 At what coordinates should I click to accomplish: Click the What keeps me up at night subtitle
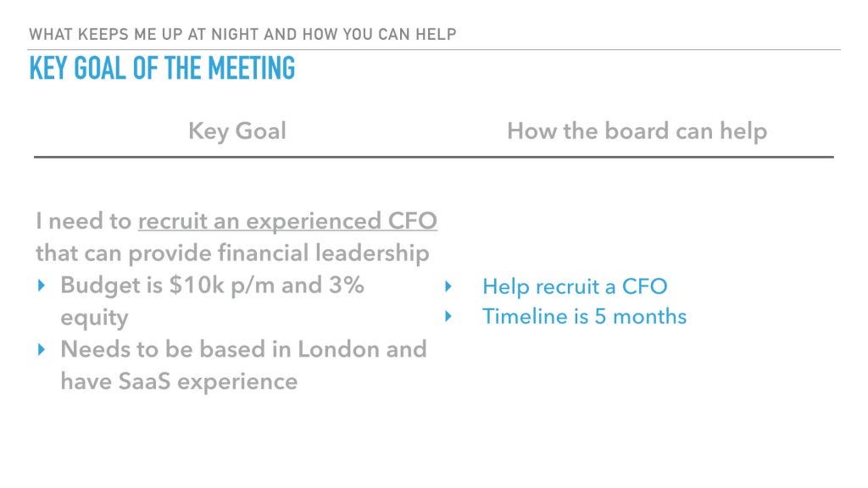pos(242,34)
